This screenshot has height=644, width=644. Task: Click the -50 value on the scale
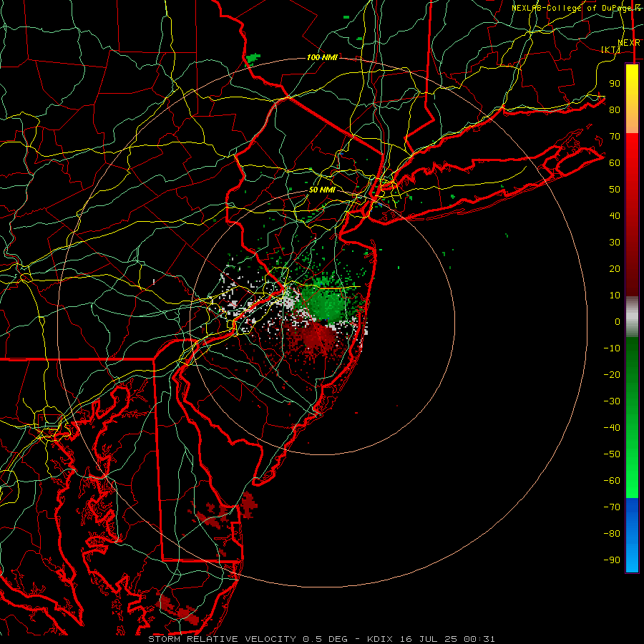tap(612, 454)
